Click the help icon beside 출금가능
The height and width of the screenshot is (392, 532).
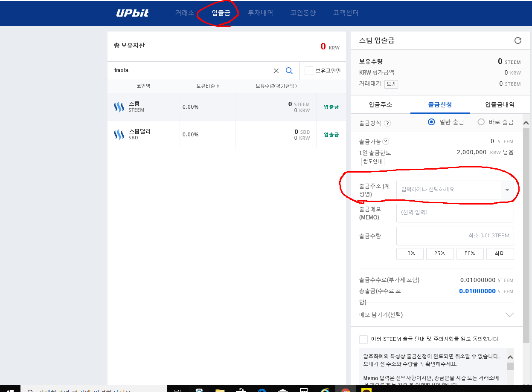tap(386, 141)
